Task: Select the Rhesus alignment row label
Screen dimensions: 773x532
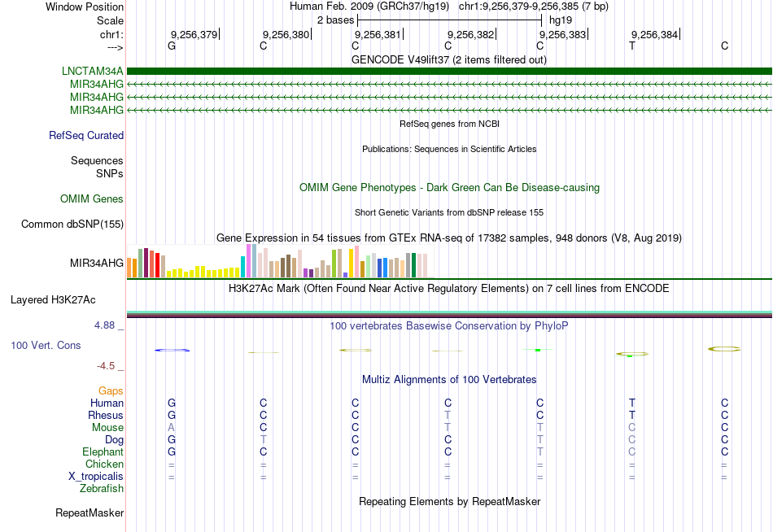Action: point(106,415)
